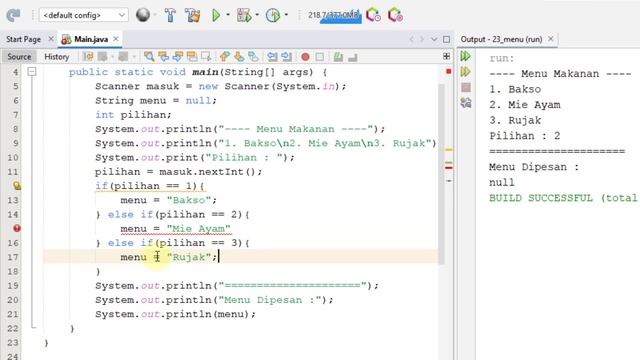The width and height of the screenshot is (640, 360).
Task: Select the Output - 23_menu (run) tab
Action: click(x=501, y=39)
